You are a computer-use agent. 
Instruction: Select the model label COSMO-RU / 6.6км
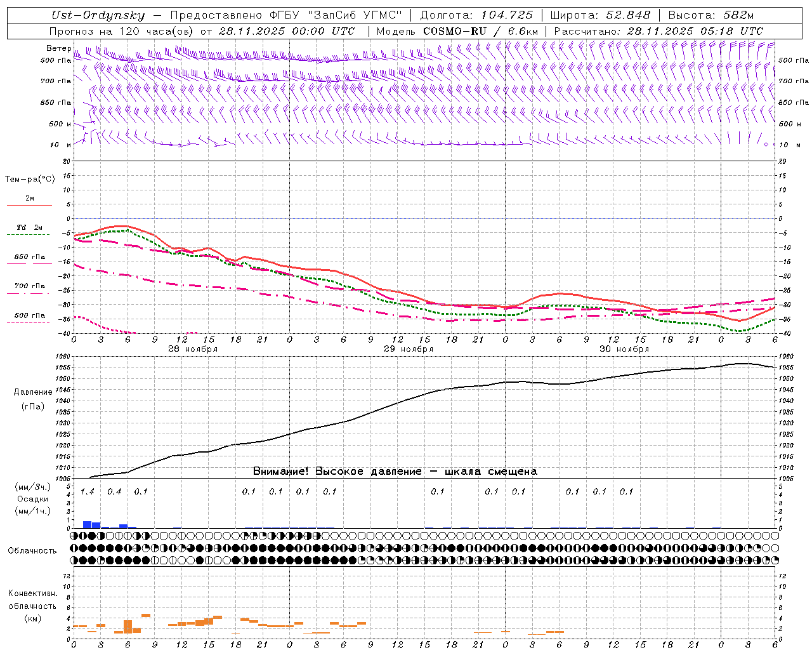481,31
